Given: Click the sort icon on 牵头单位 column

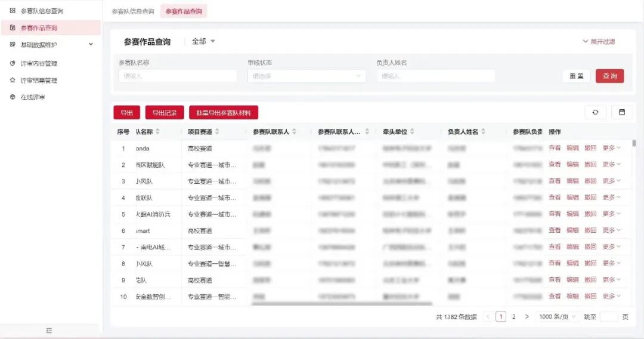Looking at the screenshot, I should 412,132.
